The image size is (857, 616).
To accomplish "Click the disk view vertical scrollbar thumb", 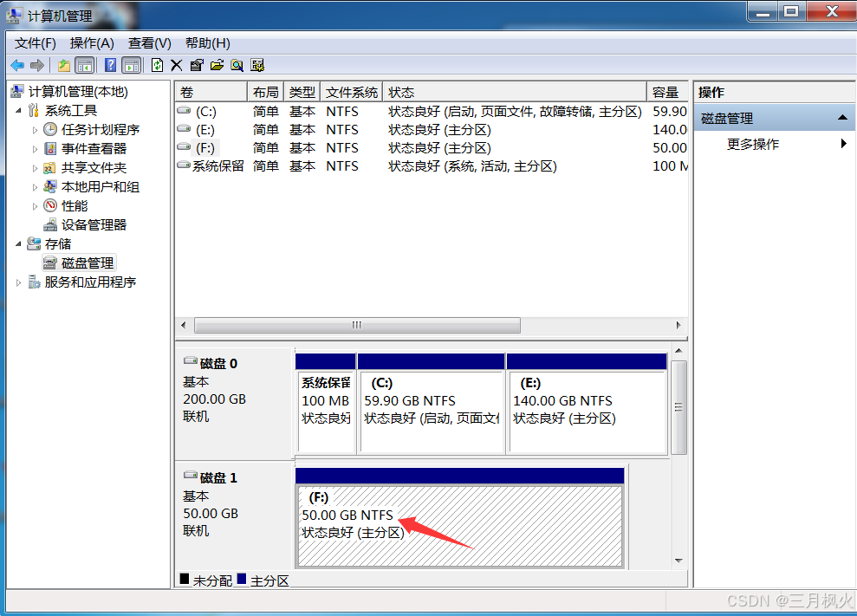I will pyautogui.click(x=678, y=408).
